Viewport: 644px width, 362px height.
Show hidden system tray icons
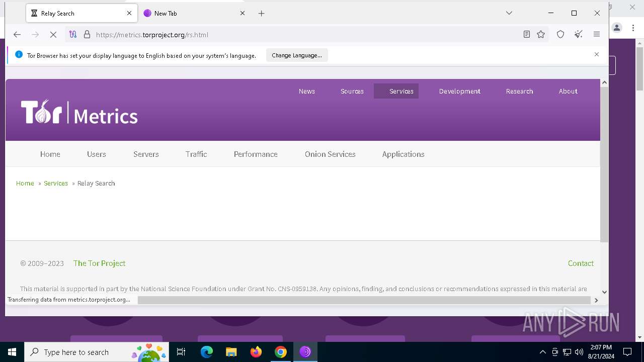pyautogui.click(x=542, y=352)
